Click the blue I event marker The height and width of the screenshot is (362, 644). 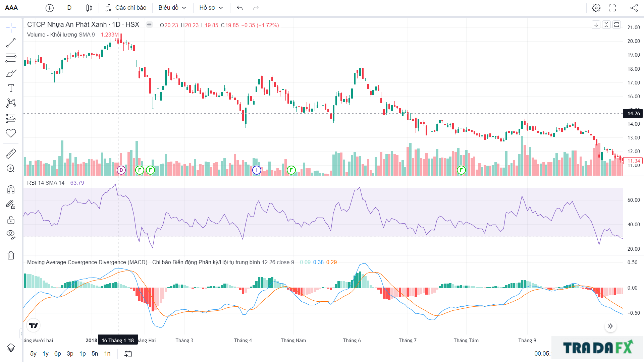click(x=257, y=170)
